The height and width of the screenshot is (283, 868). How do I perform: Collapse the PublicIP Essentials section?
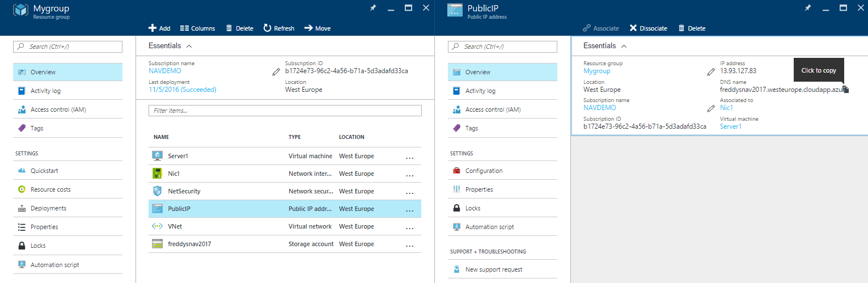[x=624, y=46]
